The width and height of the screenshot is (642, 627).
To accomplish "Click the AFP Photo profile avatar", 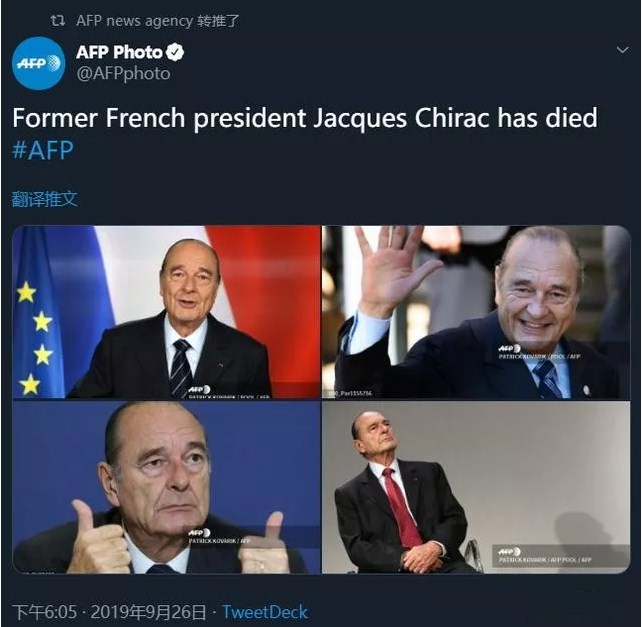I will (x=38, y=63).
